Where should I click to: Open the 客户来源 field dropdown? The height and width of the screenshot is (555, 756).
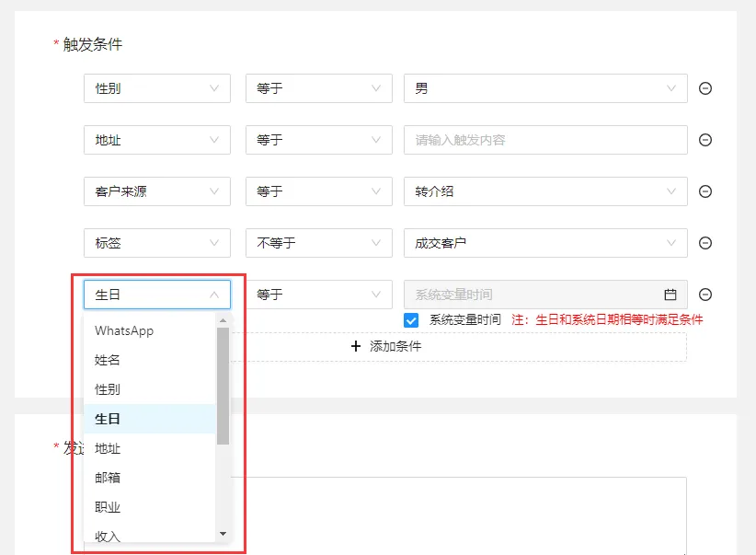(157, 191)
